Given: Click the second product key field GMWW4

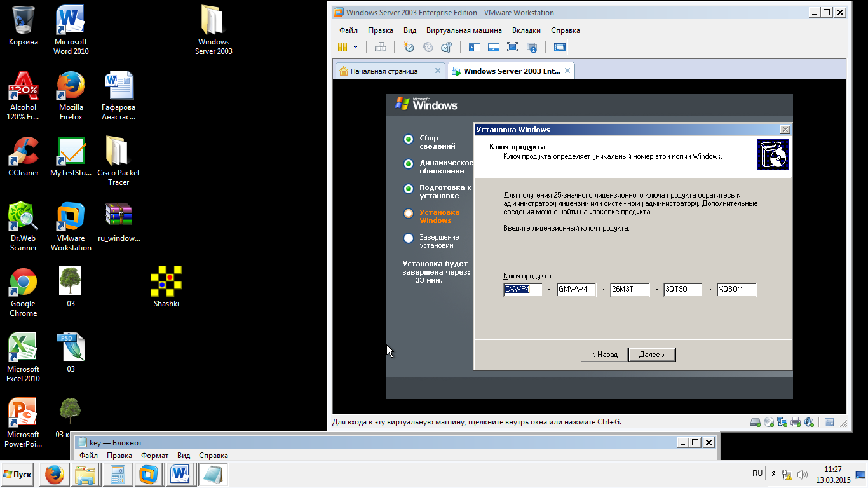Looking at the screenshot, I should 576,290.
